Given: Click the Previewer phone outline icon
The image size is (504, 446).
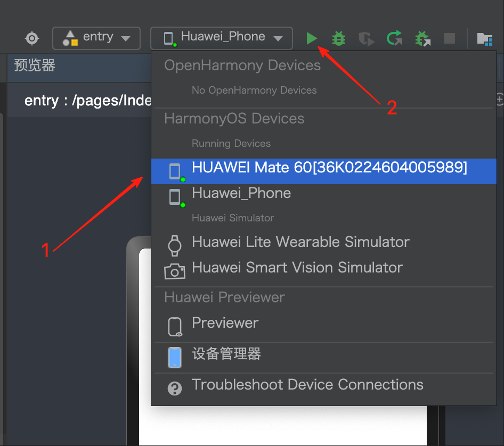Looking at the screenshot, I should 175,327.
